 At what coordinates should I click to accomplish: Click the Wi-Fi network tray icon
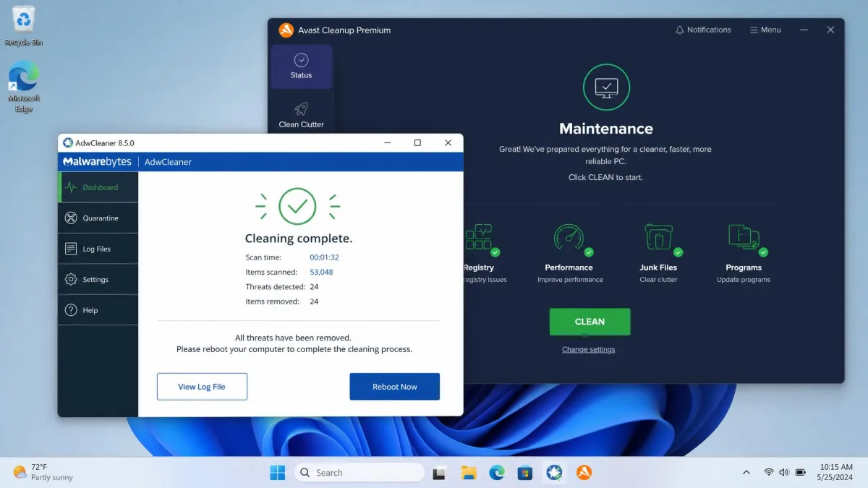click(x=768, y=473)
